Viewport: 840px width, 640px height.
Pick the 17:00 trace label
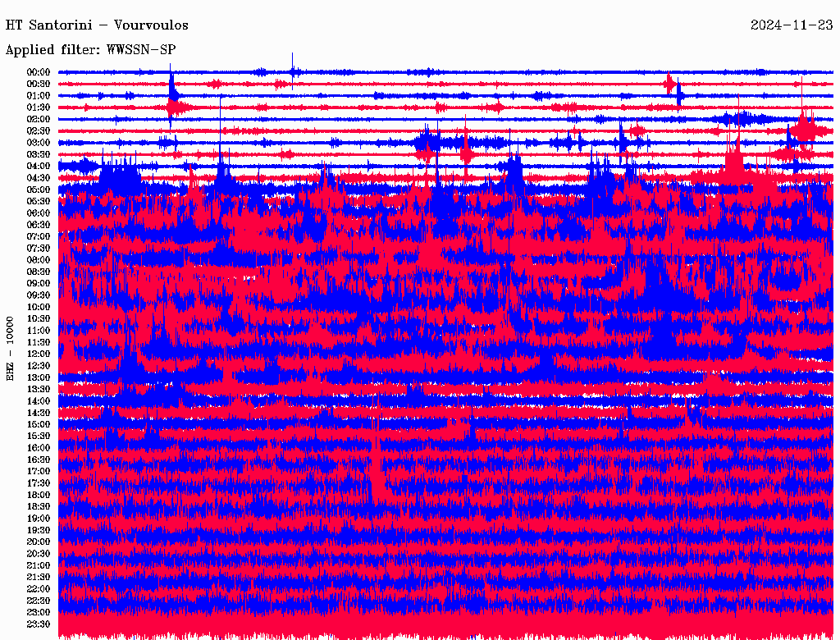[39, 471]
